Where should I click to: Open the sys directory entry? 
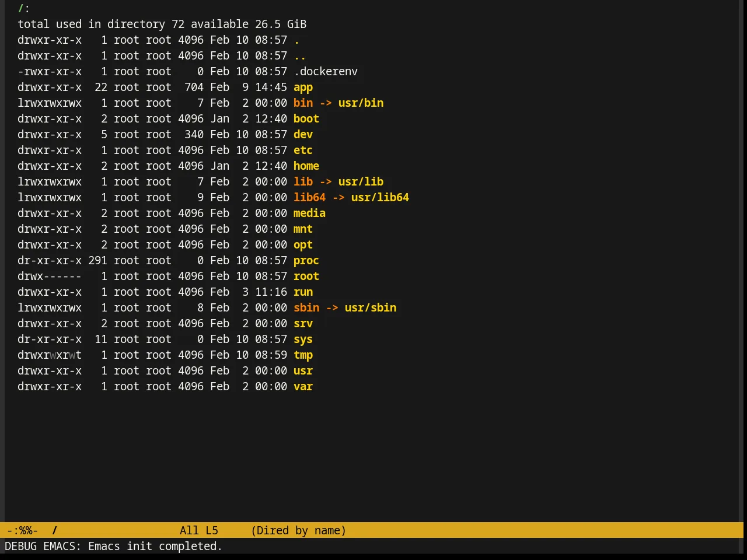tap(303, 339)
